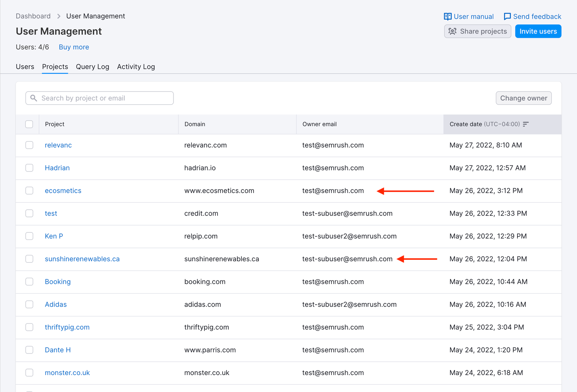The image size is (577, 392).
Task: Click the search by project or email field
Action: pyautogui.click(x=99, y=98)
